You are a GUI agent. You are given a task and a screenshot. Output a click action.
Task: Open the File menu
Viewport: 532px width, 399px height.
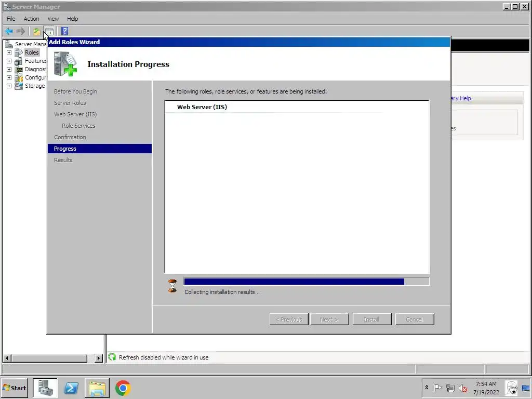[11, 19]
